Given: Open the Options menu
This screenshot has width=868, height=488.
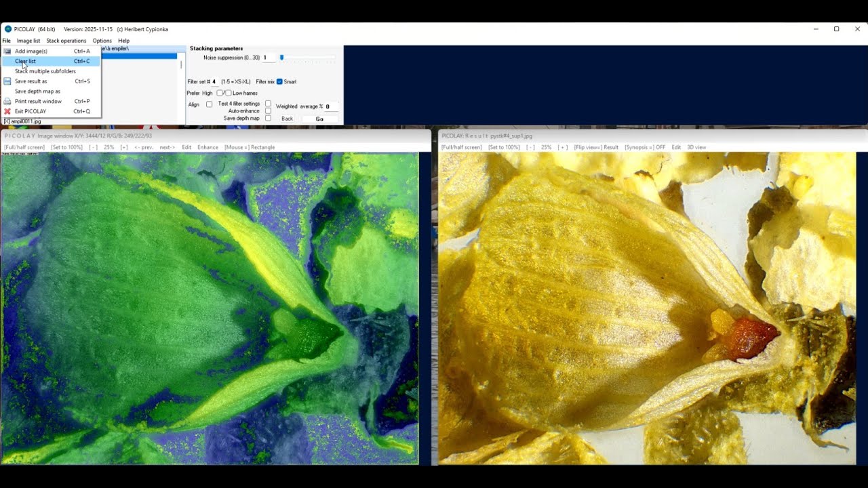Looking at the screenshot, I should click(x=102, y=41).
